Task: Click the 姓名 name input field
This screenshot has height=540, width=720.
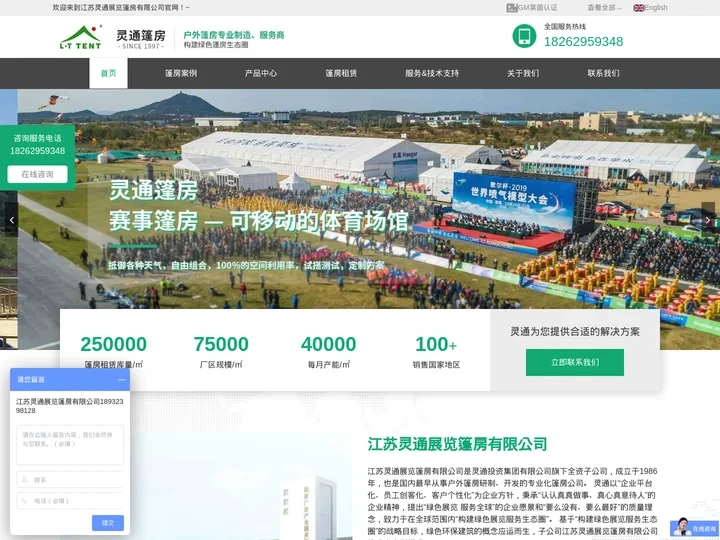Action: (x=70, y=479)
